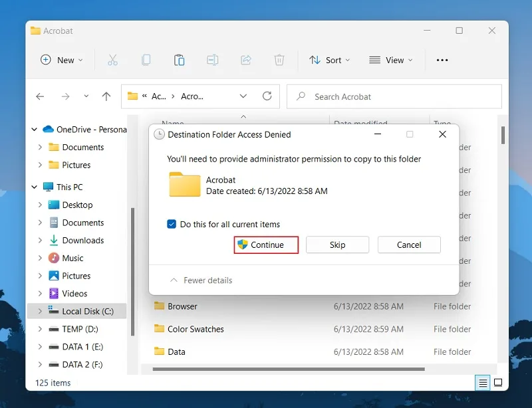Screen dimensions: 532x408
Task: Click the Paste clipboard icon
Action: 179,60
